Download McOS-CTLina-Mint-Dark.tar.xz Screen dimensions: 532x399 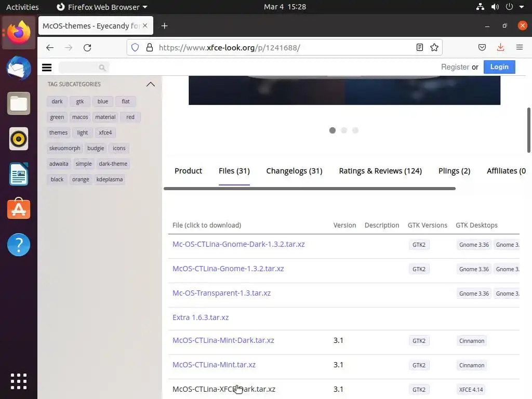click(223, 340)
